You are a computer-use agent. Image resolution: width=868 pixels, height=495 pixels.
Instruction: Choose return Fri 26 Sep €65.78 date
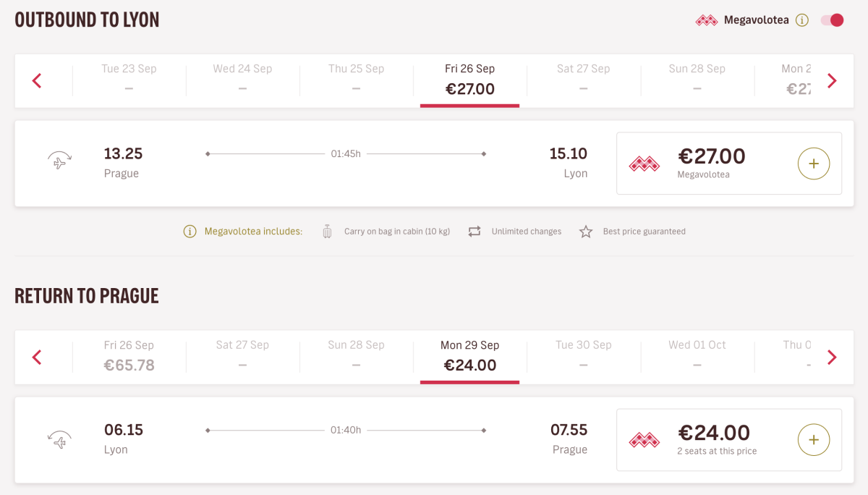(129, 356)
